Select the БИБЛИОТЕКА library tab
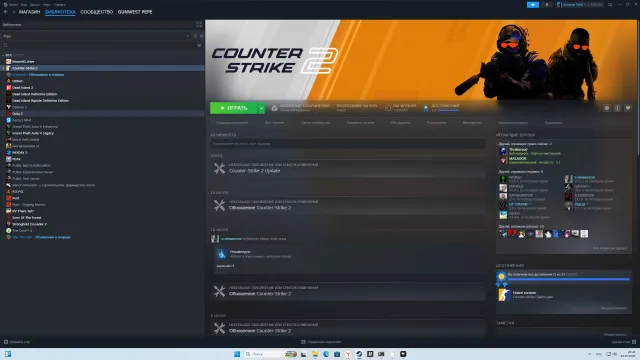 pos(60,12)
